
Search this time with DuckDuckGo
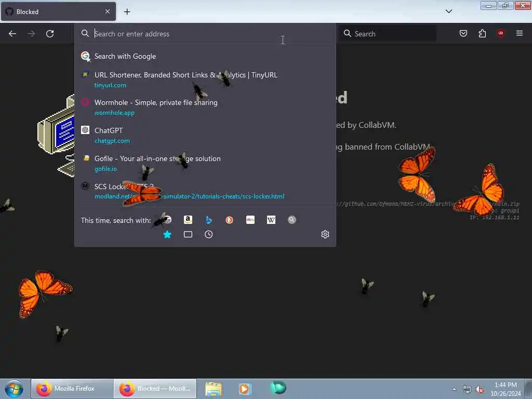229,220
